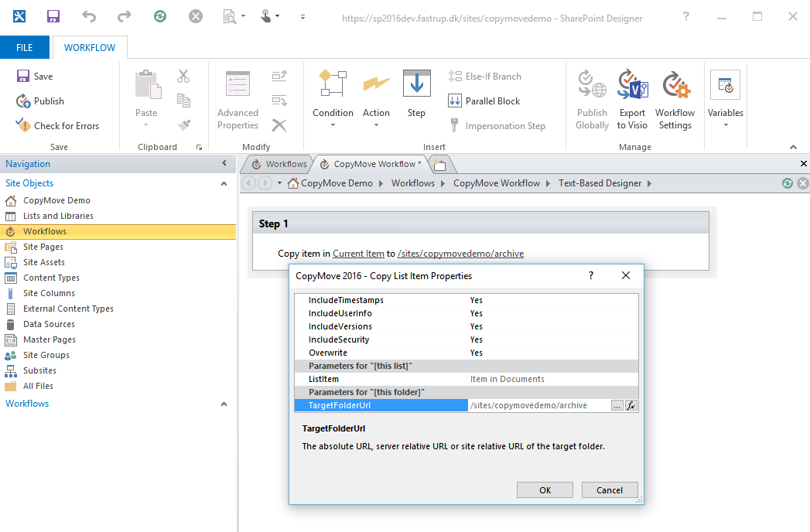Insert a Step into workflow

(416, 94)
